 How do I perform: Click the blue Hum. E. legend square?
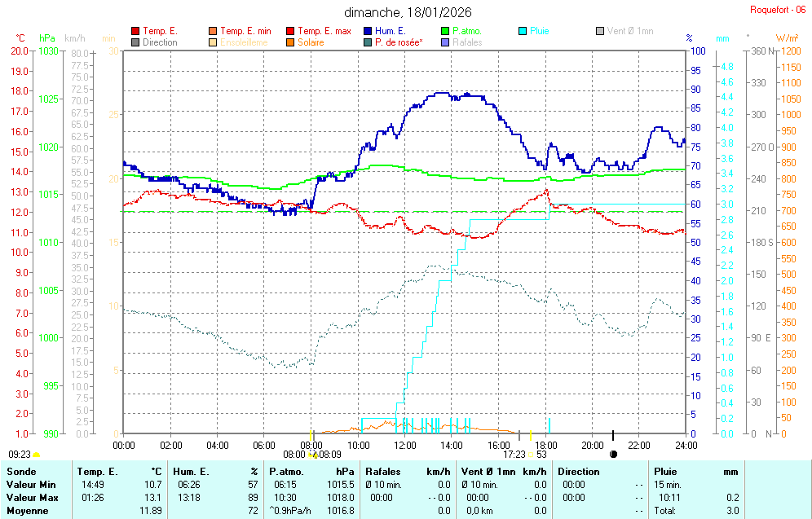(368, 31)
